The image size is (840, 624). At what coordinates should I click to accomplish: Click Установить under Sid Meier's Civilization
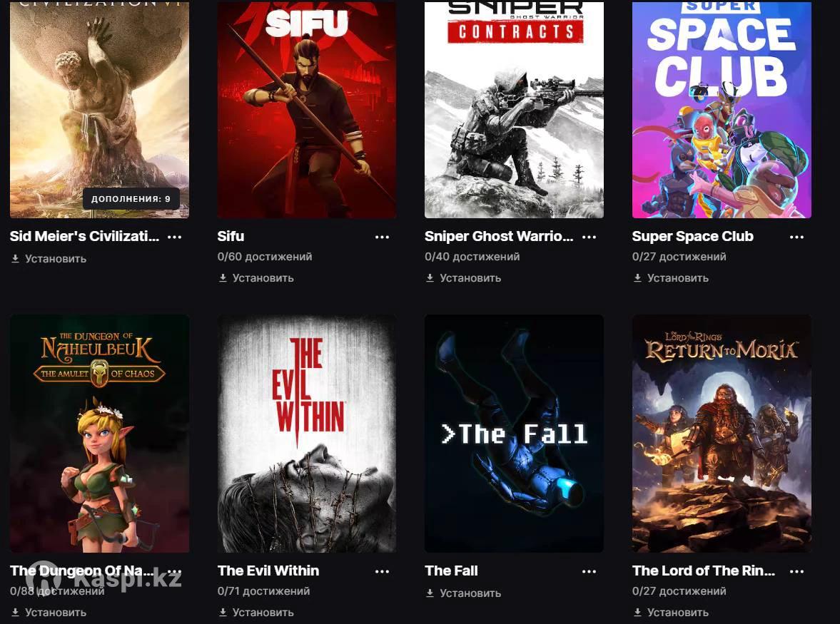click(49, 259)
